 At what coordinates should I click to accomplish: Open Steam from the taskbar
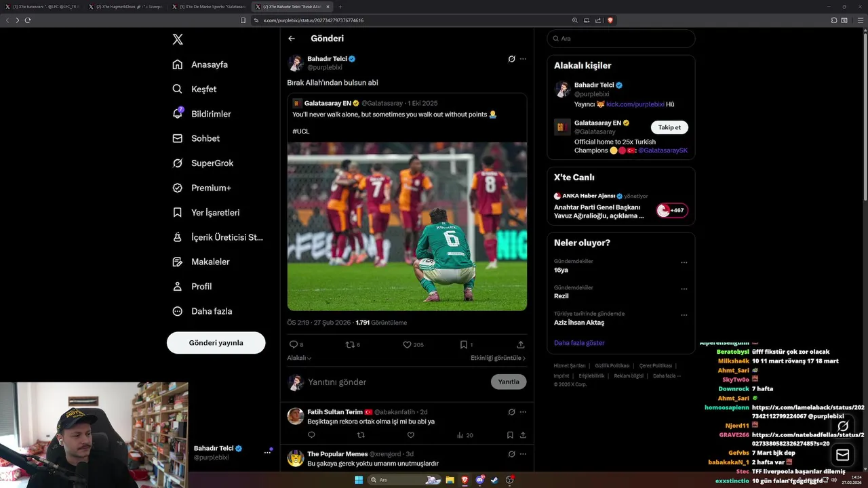point(495,480)
